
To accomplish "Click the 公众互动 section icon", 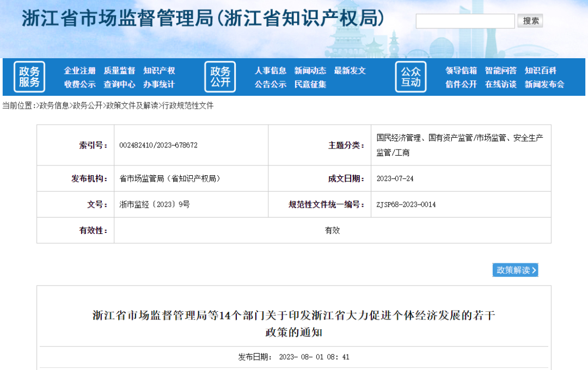I will coord(411,76).
